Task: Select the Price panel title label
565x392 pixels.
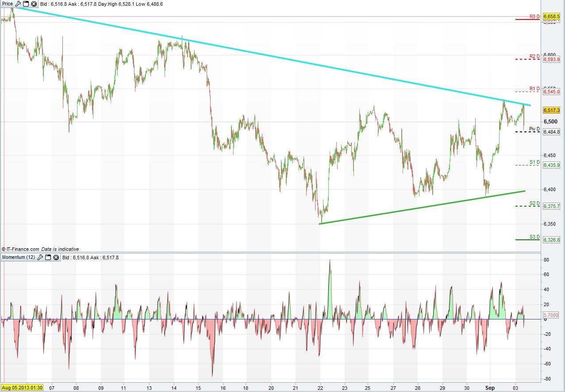Action: coord(8,4)
